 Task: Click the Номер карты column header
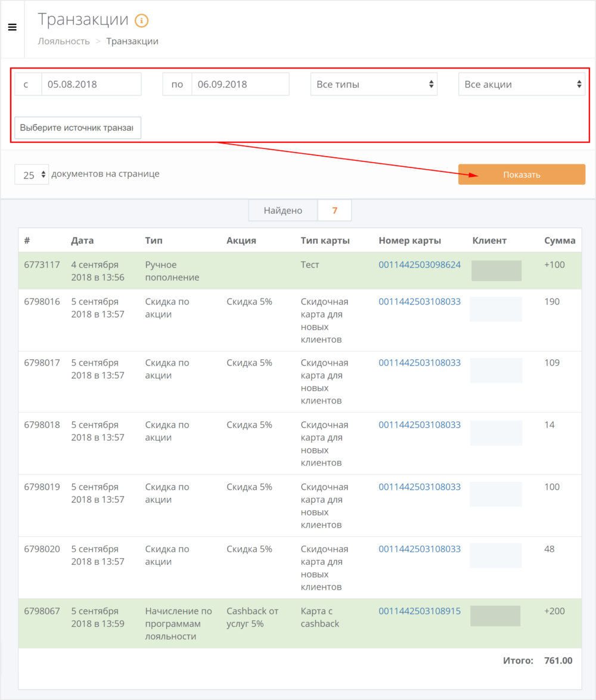tap(409, 241)
